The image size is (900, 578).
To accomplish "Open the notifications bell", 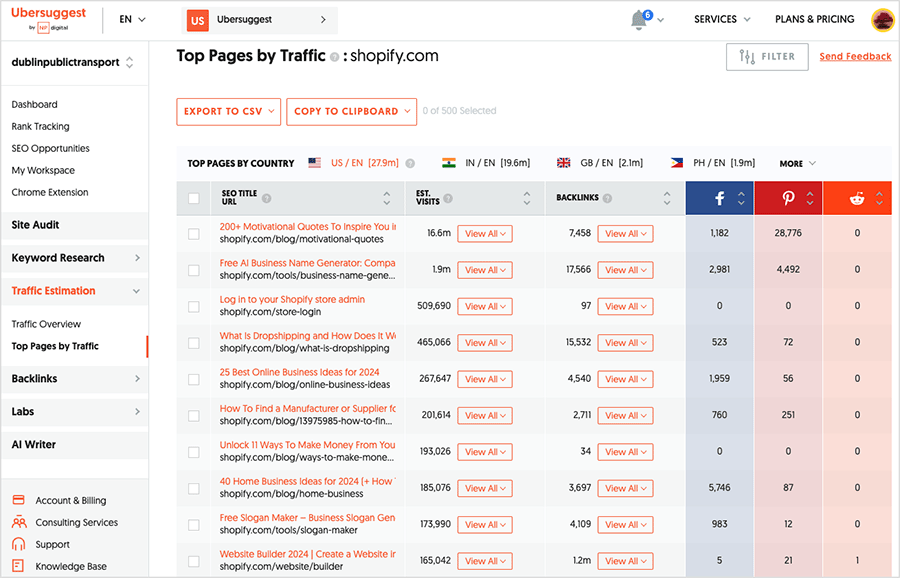I will (639, 20).
